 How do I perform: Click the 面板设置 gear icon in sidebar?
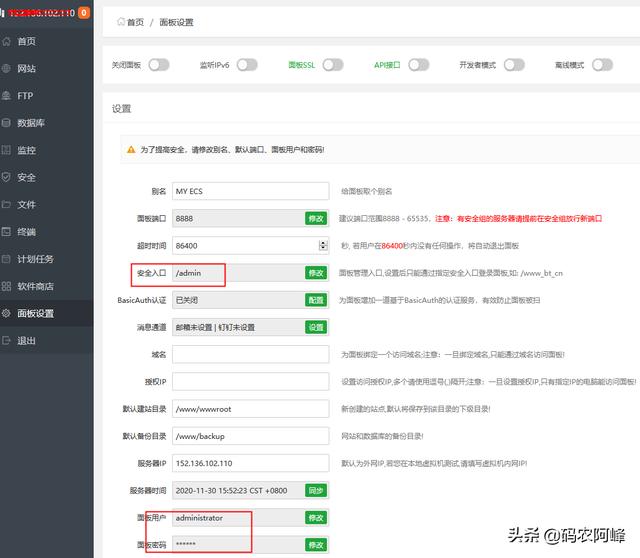pyautogui.click(x=6, y=313)
